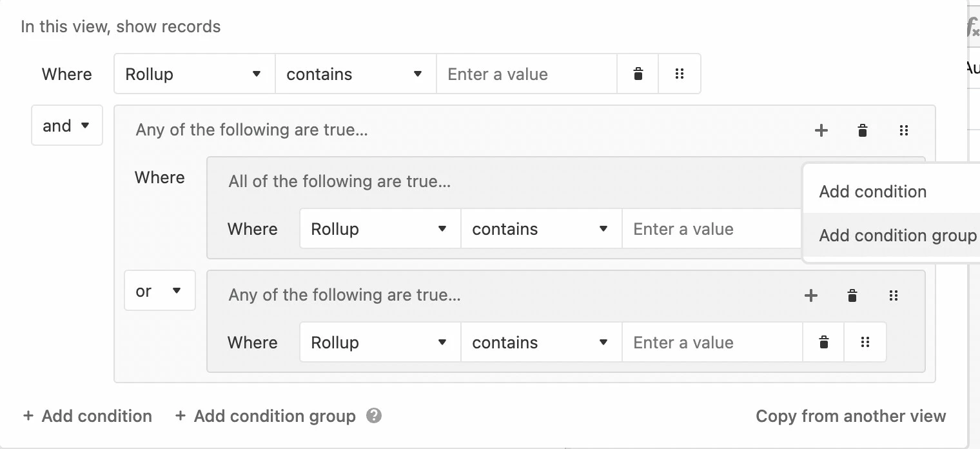Click the drag handle of the second nested group

(x=894, y=295)
